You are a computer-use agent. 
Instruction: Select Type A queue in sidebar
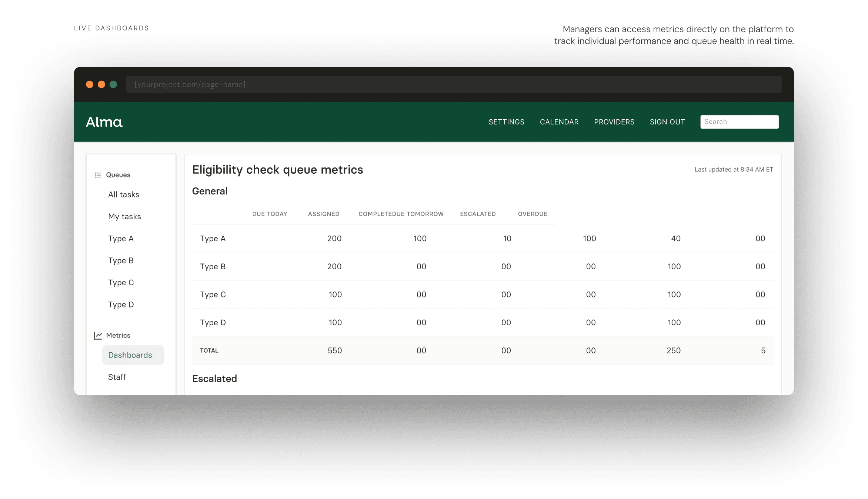click(x=121, y=239)
